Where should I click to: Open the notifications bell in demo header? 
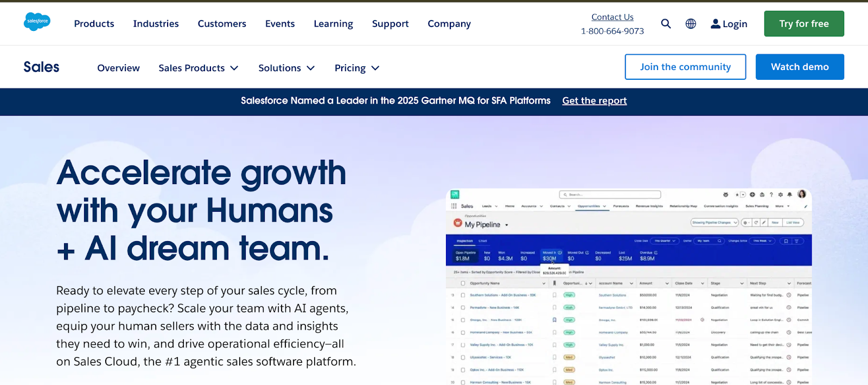coord(789,194)
